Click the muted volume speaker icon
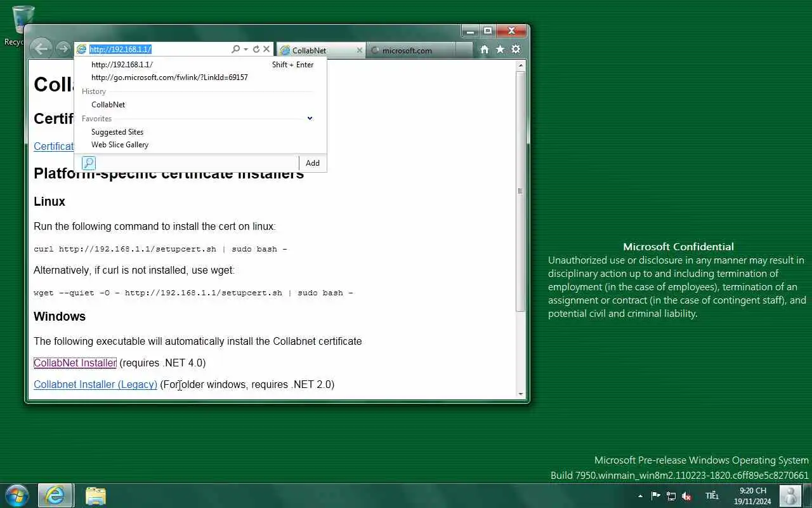This screenshot has height=508, width=812. [686, 496]
